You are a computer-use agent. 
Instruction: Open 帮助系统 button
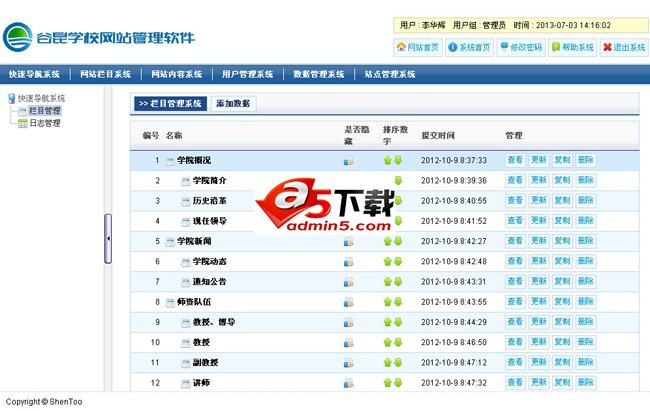point(572,47)
